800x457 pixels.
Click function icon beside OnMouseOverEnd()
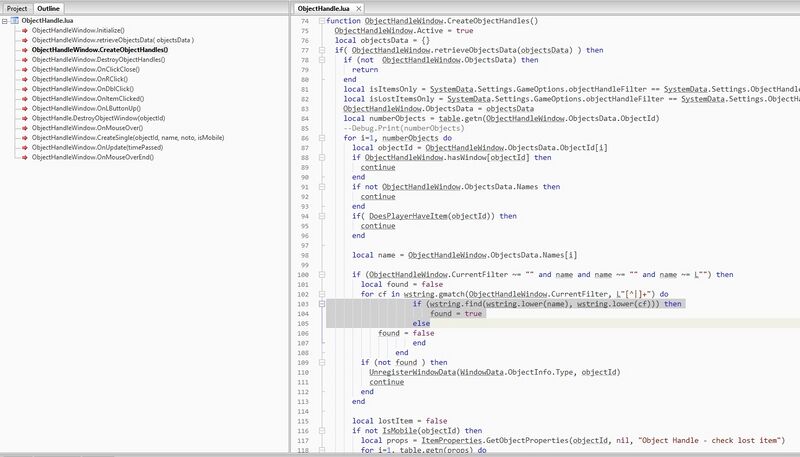click(24, 157)
